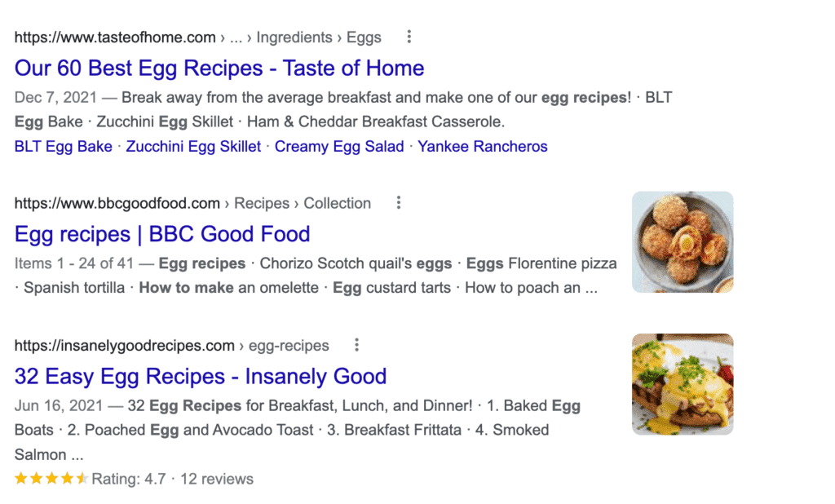
Task: Select the collapsed breadcrumb ellipsis for tasteofhome.com
Action: click(236, 37)
